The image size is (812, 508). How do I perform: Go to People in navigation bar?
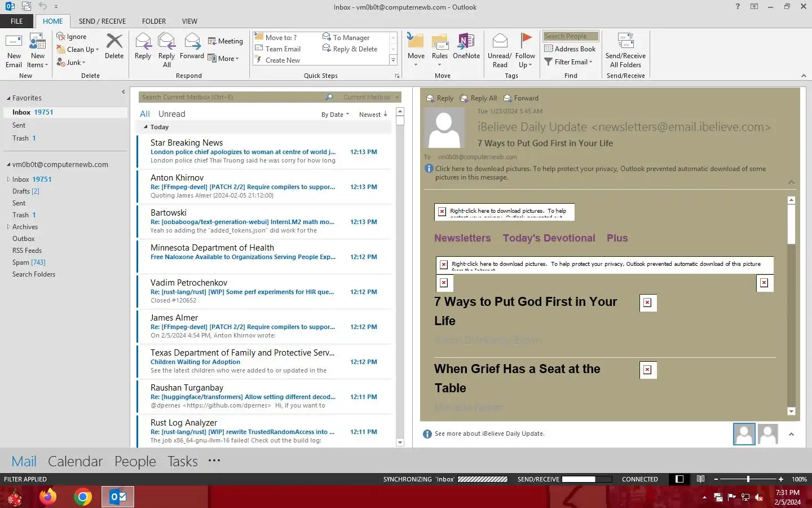pos(135,461)
